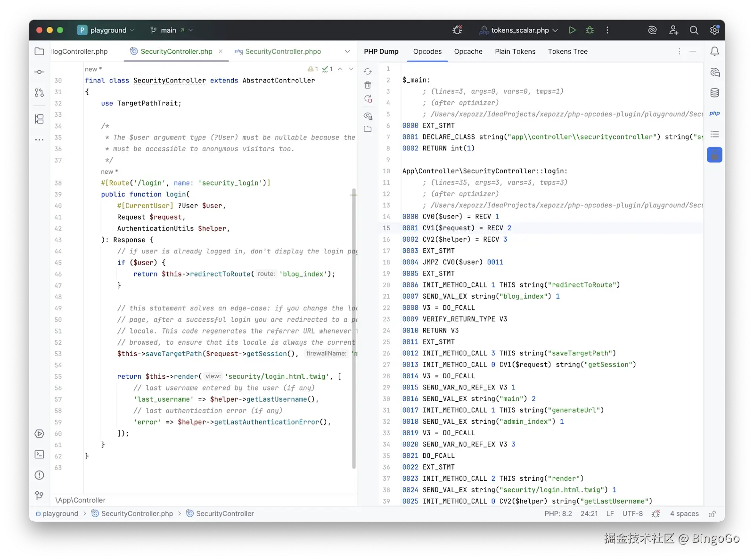Screen dimensions: 754x560
Task: Toggle the Commit tool window
Action: pos(39,72)
